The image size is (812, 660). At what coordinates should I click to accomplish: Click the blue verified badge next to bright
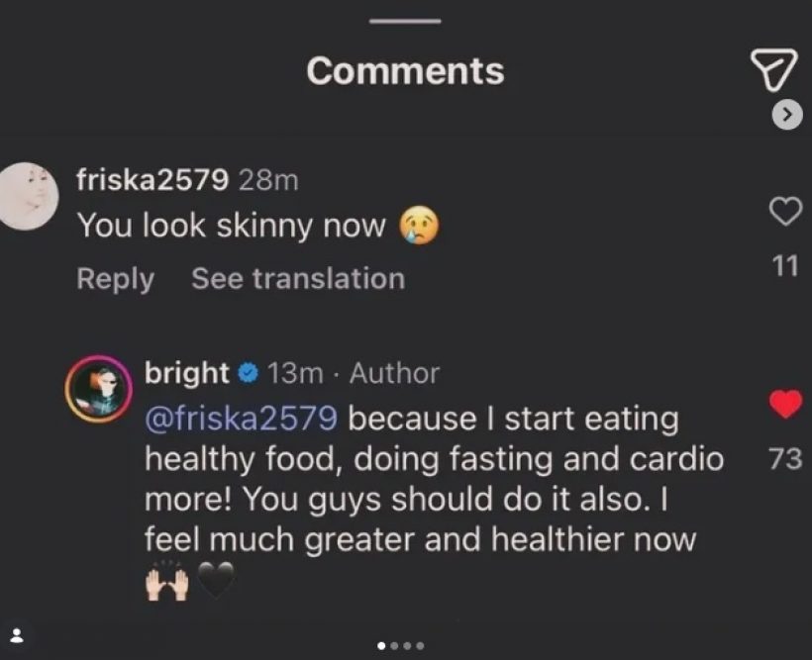(x=249, y=373)
